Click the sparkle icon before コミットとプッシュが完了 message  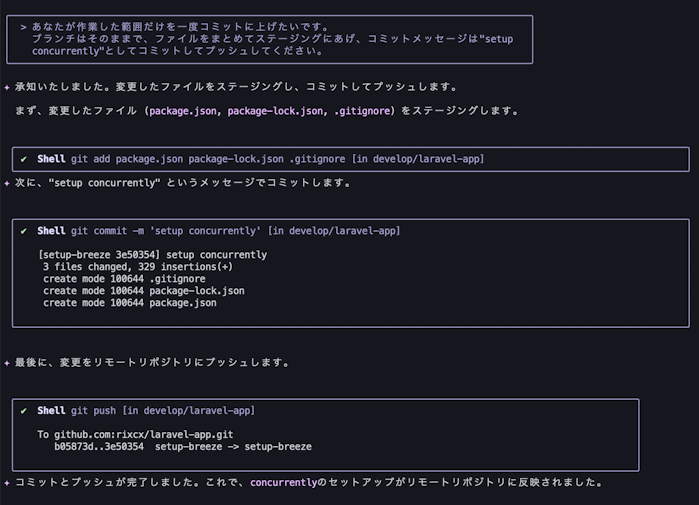tap(7, 483)
